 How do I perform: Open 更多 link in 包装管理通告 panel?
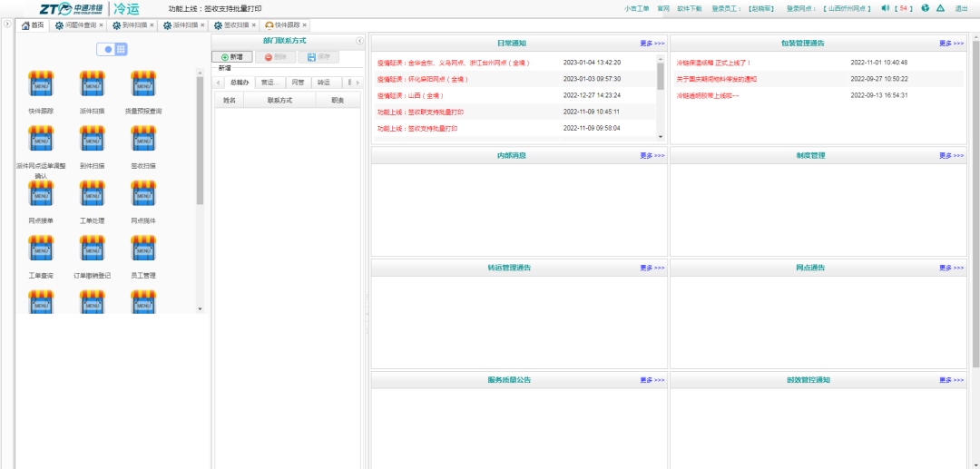[x=951, y=44]
